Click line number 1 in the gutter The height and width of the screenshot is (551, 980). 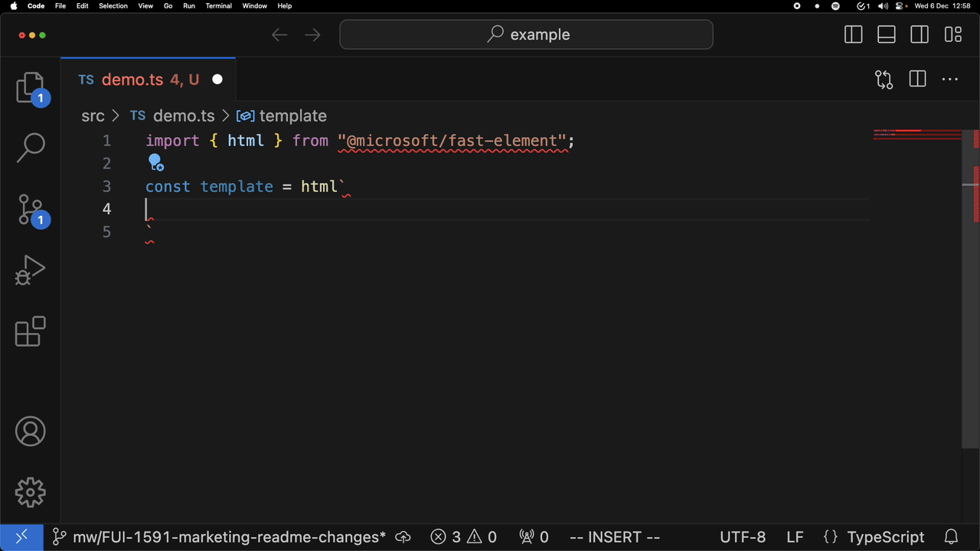tap(106, 141)
